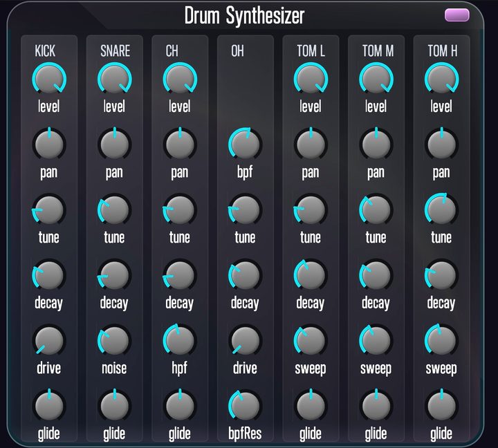The width and height of the screenshot is (498, 448).
Task: Click the OH channel label
Action: coord(237,50)
